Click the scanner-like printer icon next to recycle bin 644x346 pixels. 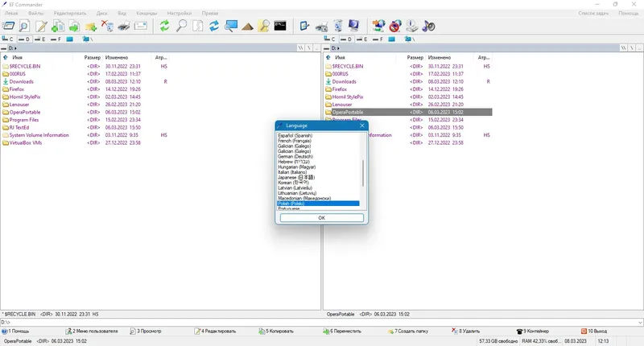(x=321, y=27)
